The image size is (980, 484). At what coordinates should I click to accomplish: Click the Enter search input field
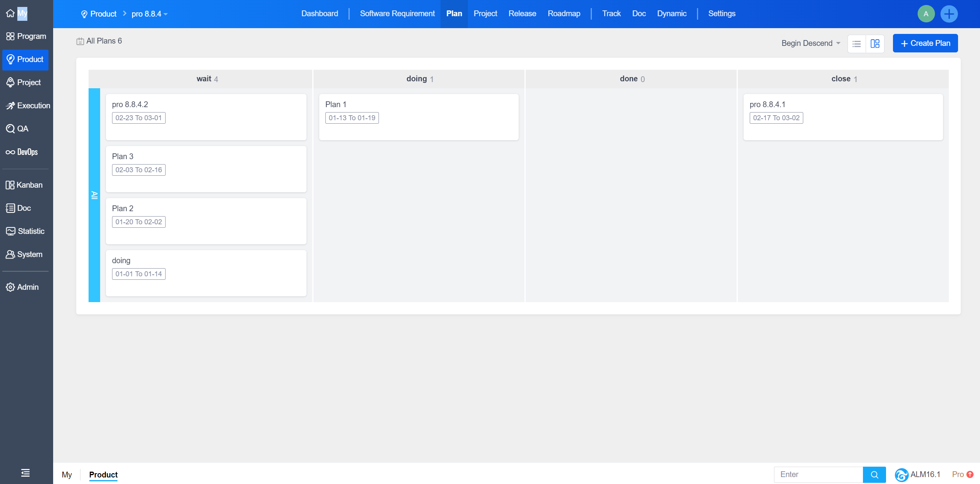point(818,474)
